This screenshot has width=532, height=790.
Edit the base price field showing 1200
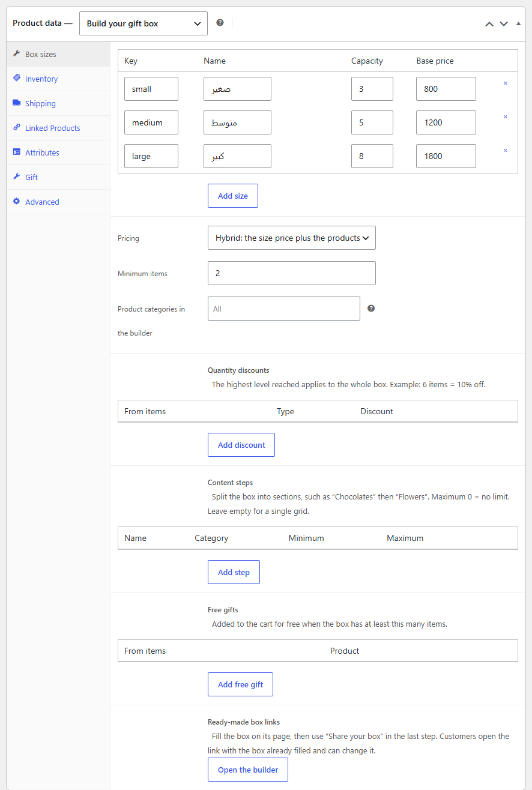coord(446,122)
